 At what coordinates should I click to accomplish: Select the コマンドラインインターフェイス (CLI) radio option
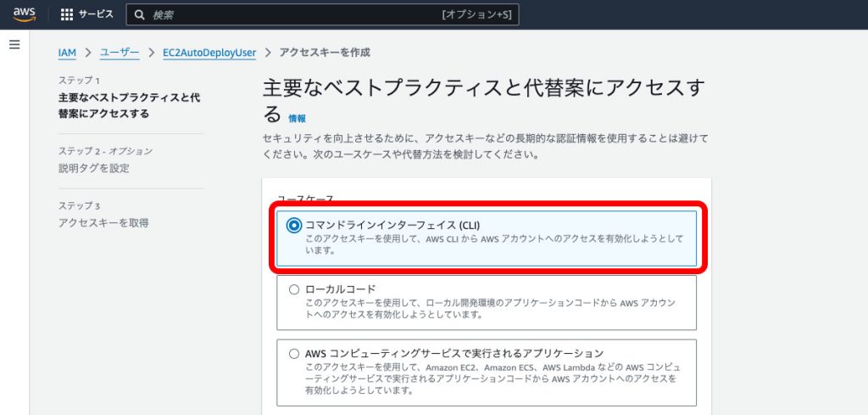pos(294,226)
